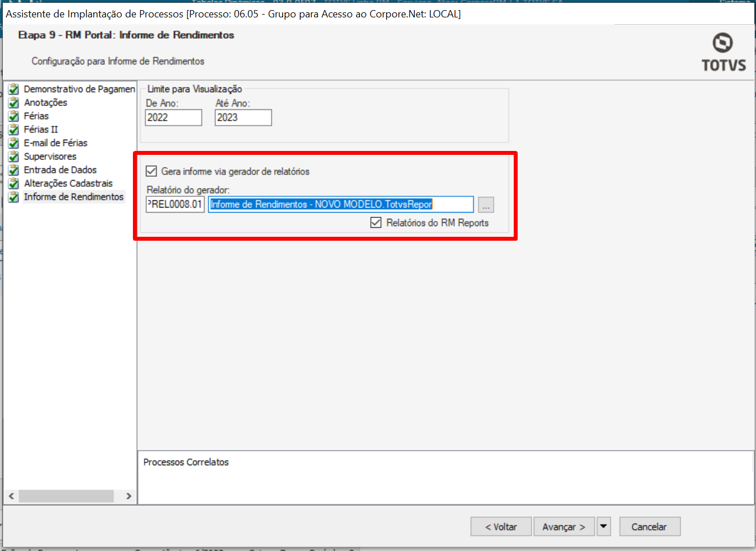Click the icon next to Demonstrativo de Pagamento
Viewport: 756px width, 551px height.
[x=14, y=89]
